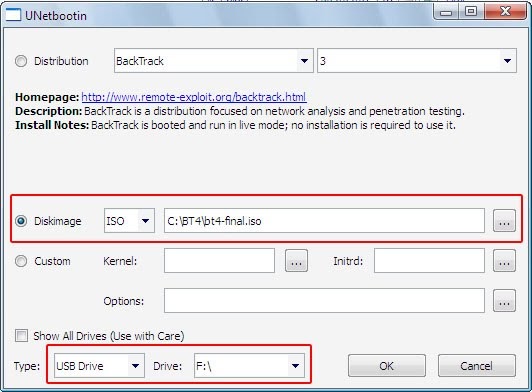Open the USB Drive type dropdown
Screen dimensions: 532x392
click(x=99, y=366)
